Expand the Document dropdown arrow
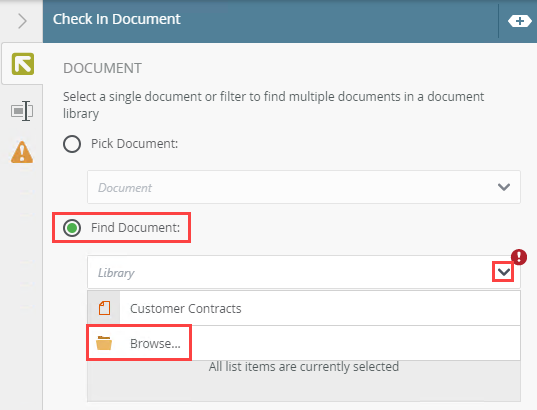The height and width of the screenshot is (410, 537). [x=504, y=187]
